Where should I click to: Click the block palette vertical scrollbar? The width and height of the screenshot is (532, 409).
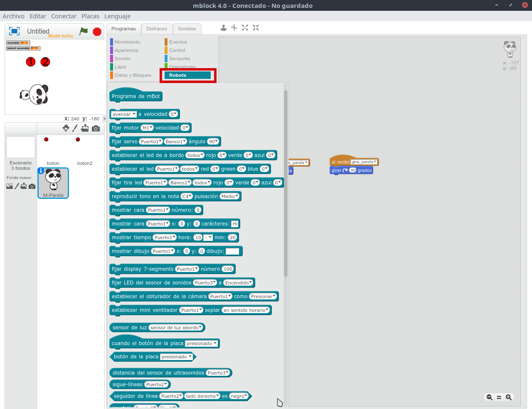286,183
